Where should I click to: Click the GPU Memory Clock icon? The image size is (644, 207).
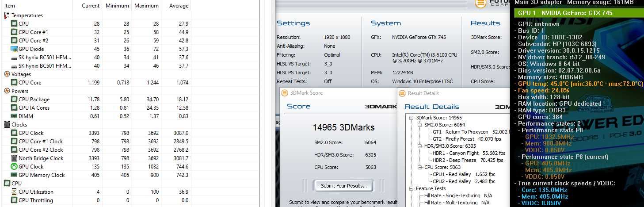(x=14, y=175)
